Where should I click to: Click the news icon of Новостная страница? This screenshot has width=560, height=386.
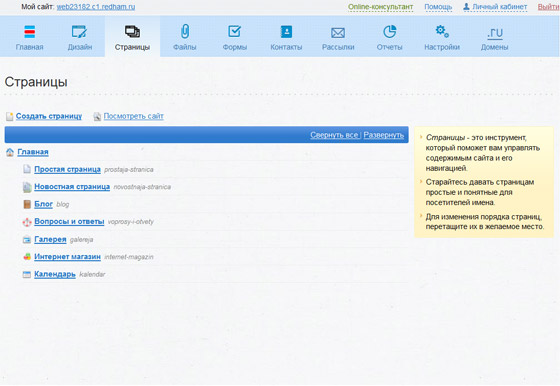[27, 187]
